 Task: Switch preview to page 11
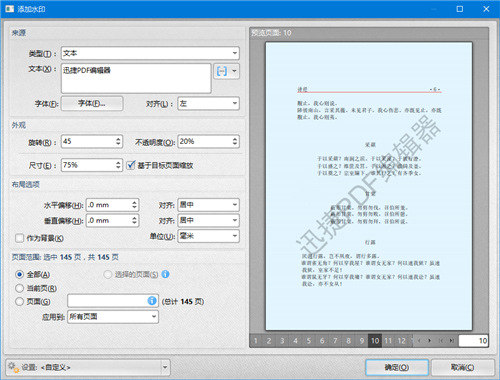pos(388,341)
